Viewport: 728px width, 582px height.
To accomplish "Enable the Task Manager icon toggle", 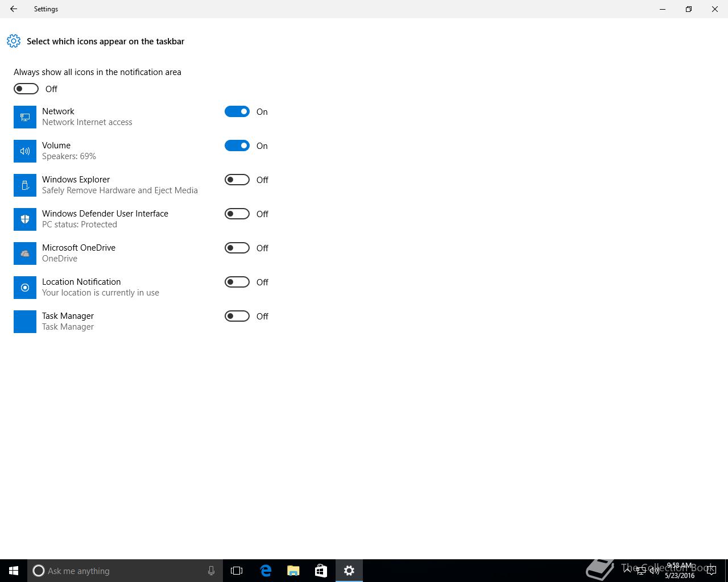I will tap(237, 316).
